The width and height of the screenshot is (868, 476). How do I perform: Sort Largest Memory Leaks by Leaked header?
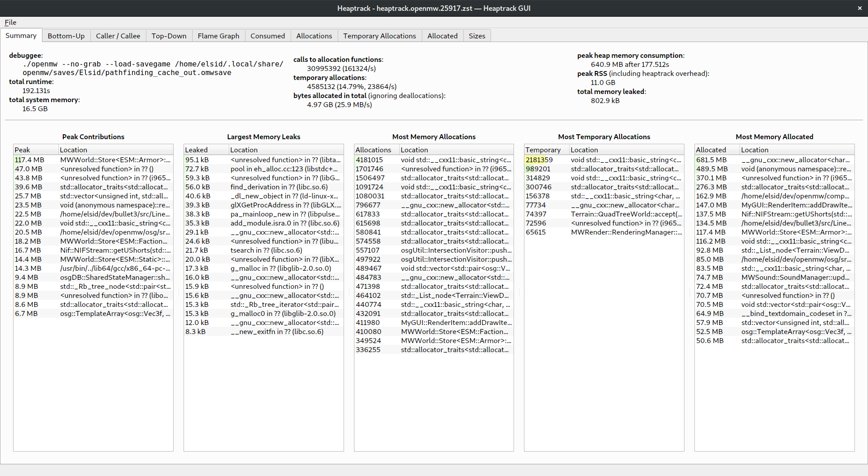[207, 150]
